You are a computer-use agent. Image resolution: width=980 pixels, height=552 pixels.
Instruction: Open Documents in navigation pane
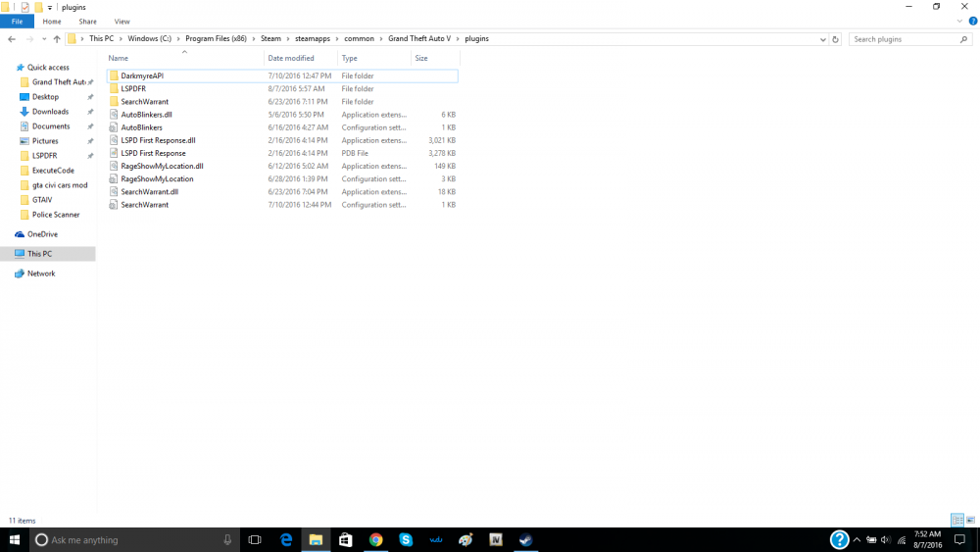pyautogui.click(x=51, y=126)
